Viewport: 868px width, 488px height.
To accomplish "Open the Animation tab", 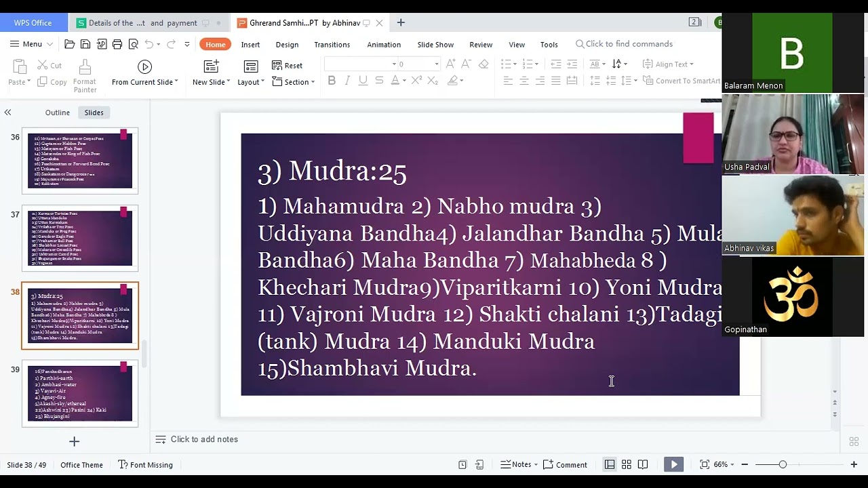I will (384, 45).
